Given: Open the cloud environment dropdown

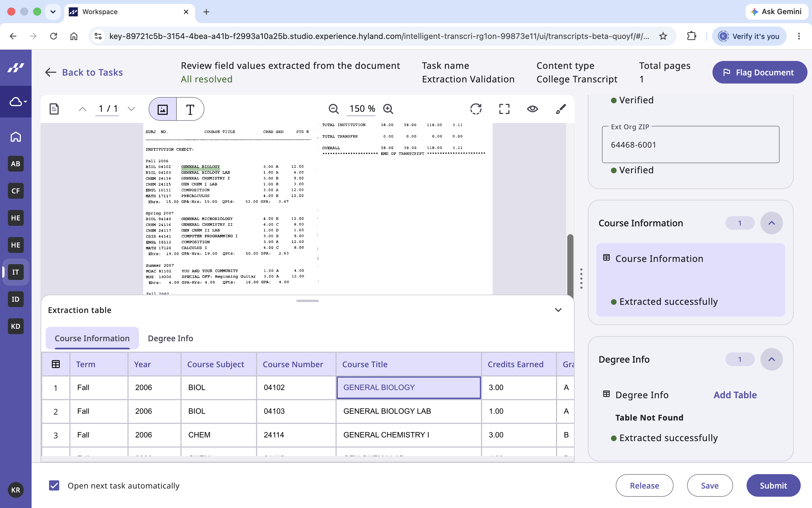Looking at the screenshot, I should 17,102.
